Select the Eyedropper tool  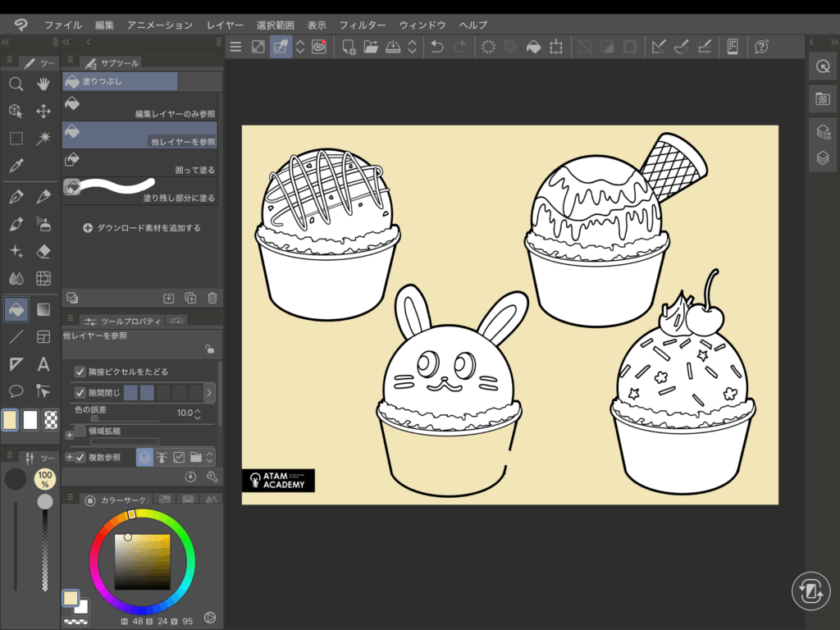[16, 167]
